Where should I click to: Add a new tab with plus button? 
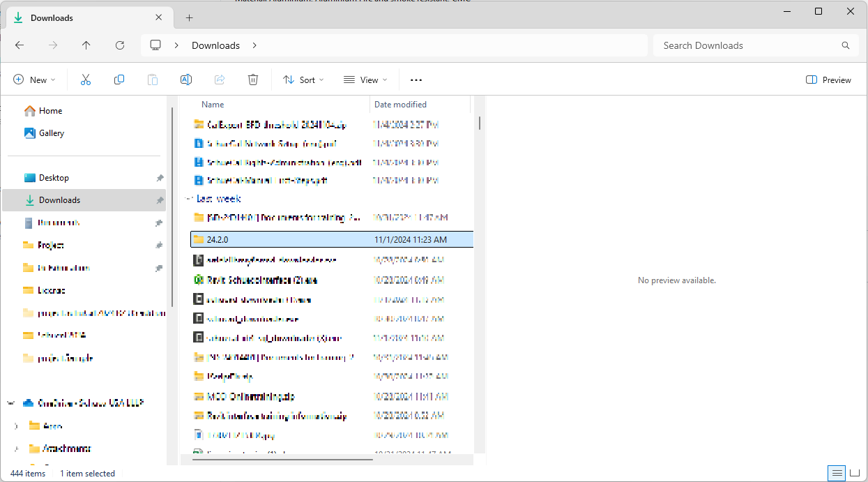click(189, 18)
